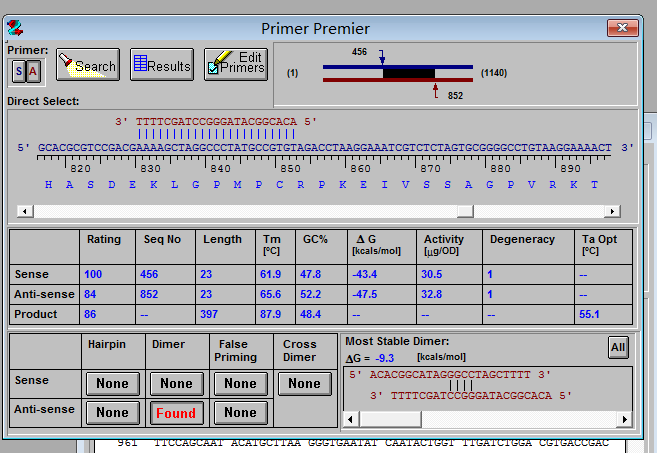Open the primer Search tool
The image size is (657, 453).
88,65
